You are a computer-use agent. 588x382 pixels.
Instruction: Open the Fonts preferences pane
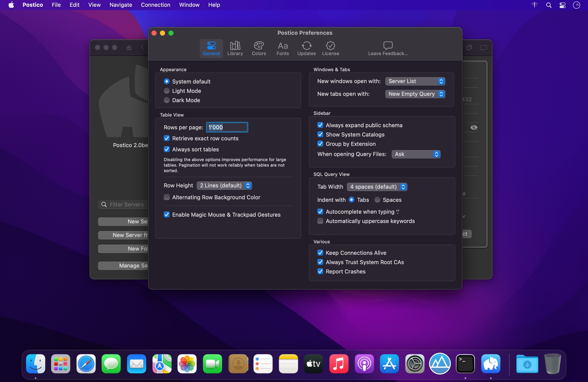(283, 48)
